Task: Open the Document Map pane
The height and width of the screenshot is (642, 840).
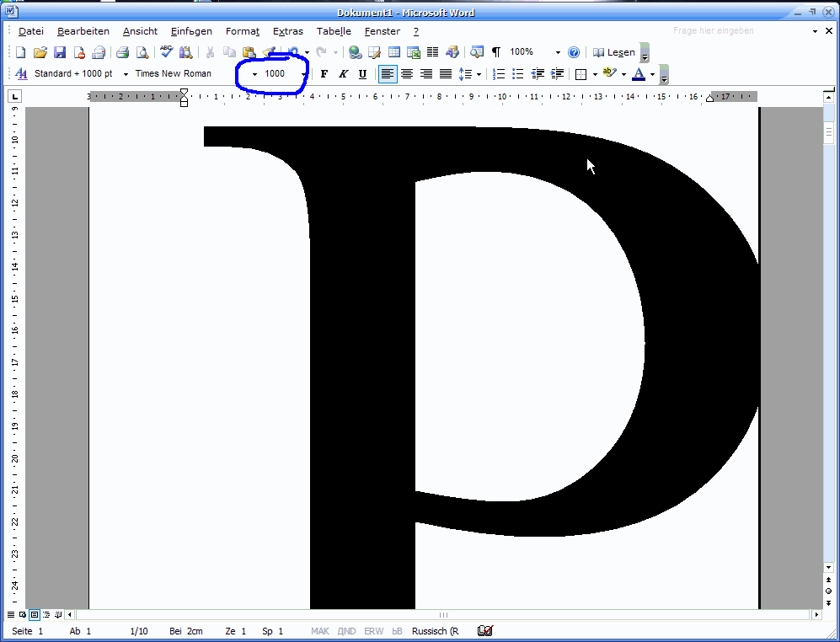Action: (x=477, y=52)
